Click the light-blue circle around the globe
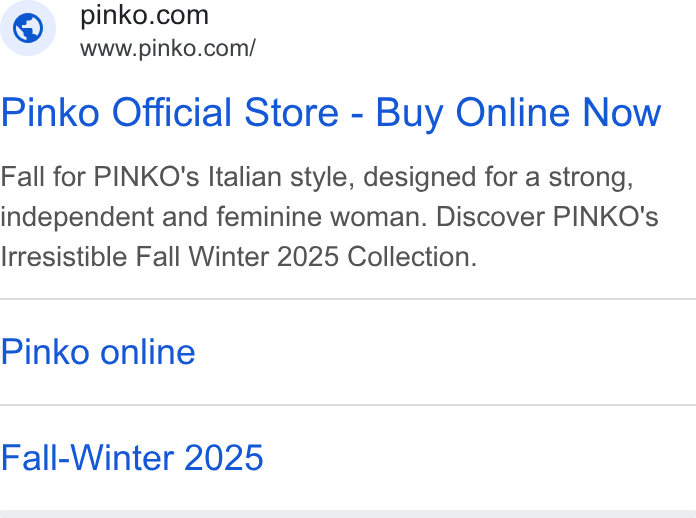696x518 pixels. click(28, 28)
